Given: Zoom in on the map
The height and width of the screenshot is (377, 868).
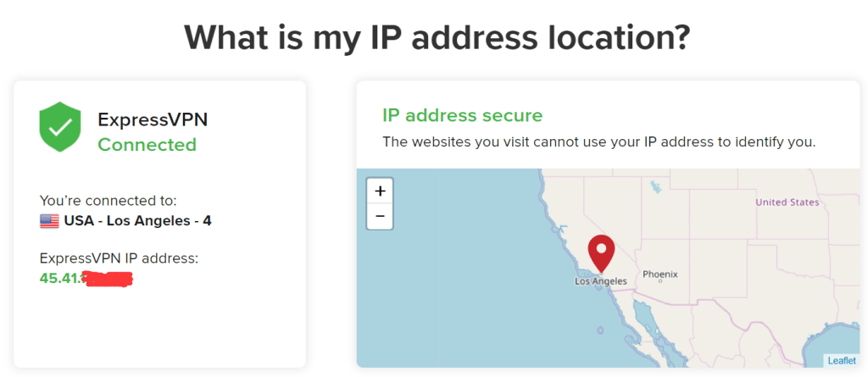Looking at the screenshot, I should click(x=380, y=191).
